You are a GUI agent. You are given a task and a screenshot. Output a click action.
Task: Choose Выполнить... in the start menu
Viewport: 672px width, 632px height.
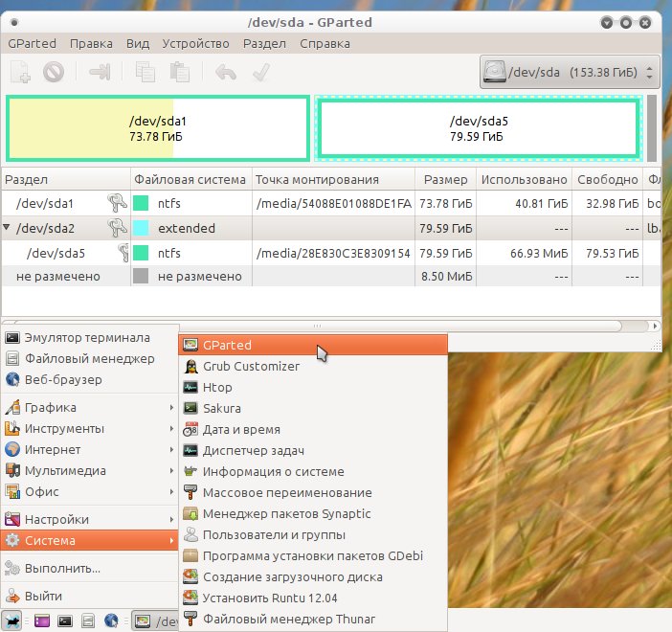click(x=90, y=568)
